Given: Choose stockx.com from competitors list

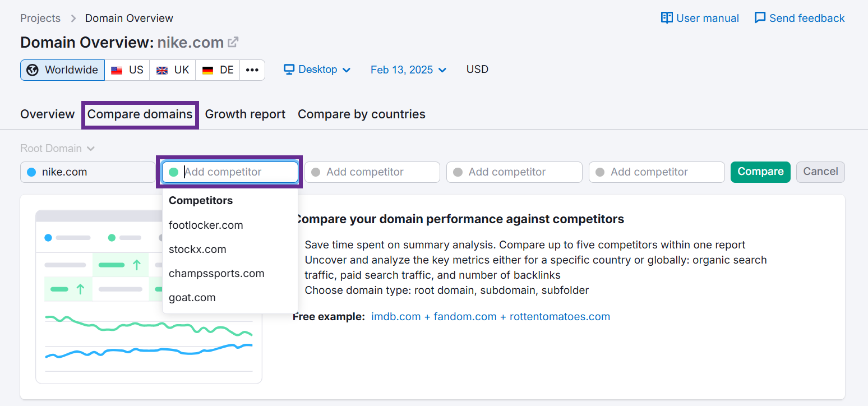Looking at the screenshot, I should pos(230,250).
